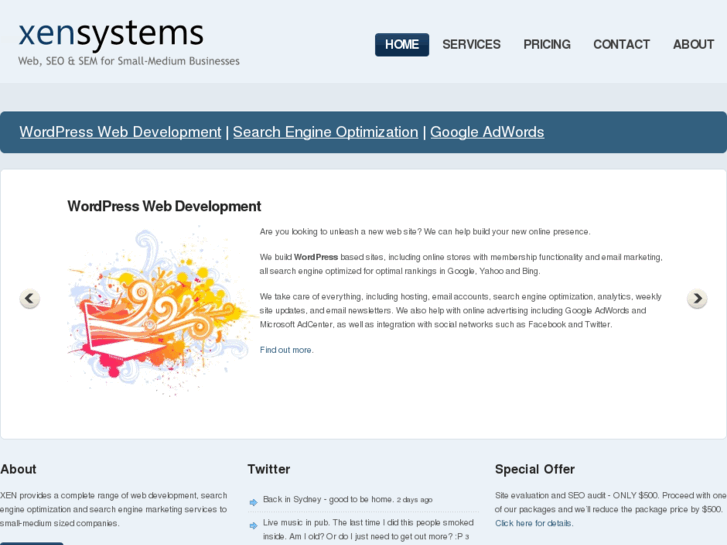
Task: Follow WordPress Web Development banner link
Action: (x=121, y=132)
